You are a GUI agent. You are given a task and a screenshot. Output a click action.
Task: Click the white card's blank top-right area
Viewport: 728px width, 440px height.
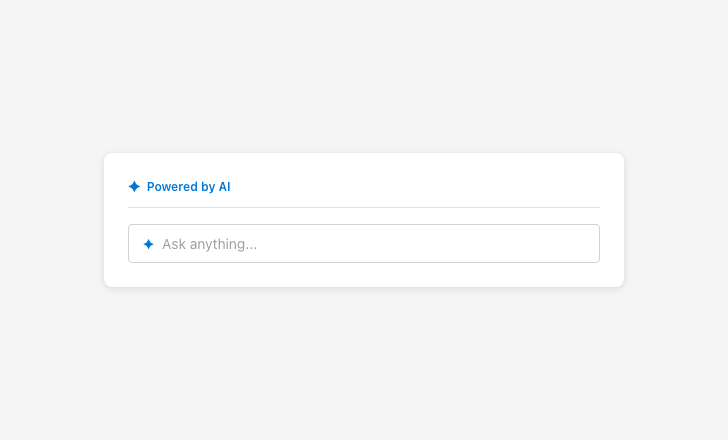pos(560,178)
